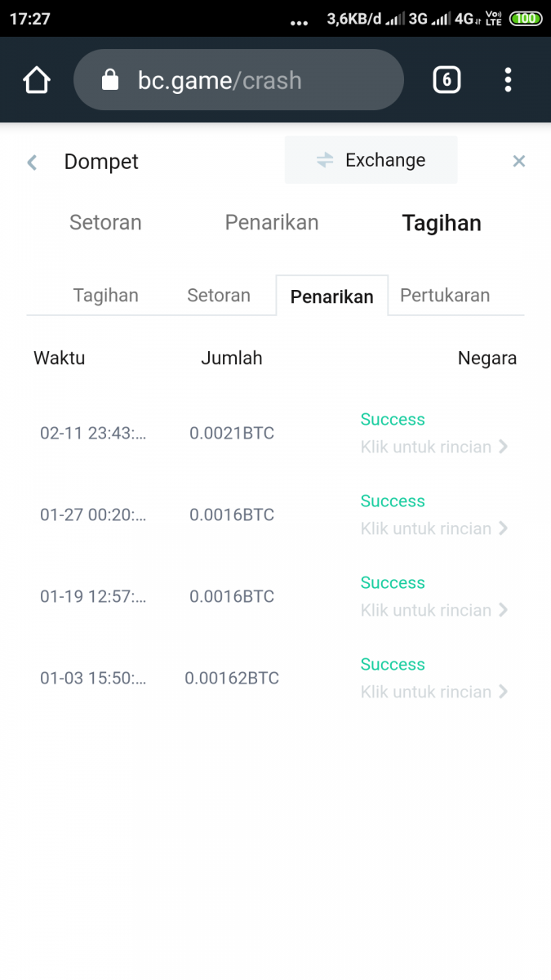Open the Pertukaran sub-tab

pos(445,296)
